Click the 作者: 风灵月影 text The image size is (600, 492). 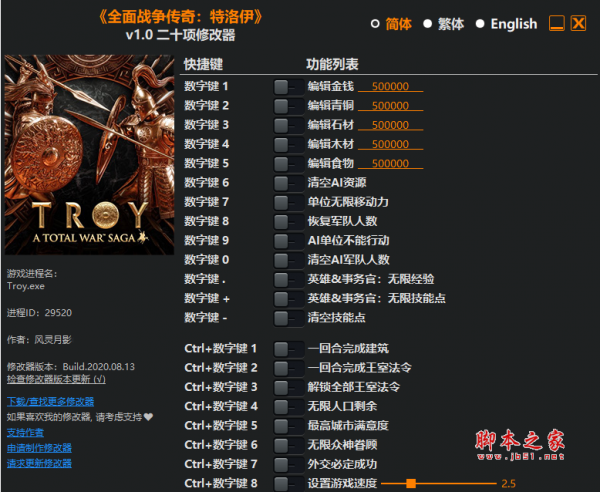click(x=39, y=340)
